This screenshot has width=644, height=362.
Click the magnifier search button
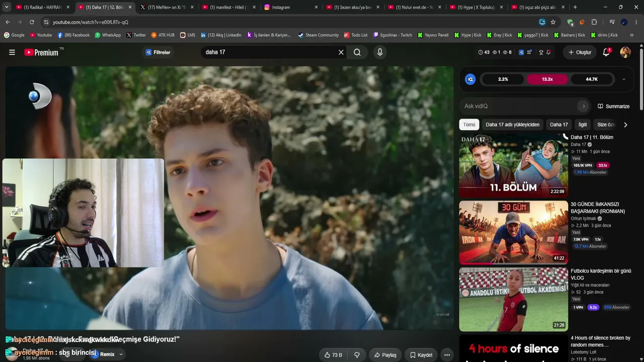click(x=357, y=52)
